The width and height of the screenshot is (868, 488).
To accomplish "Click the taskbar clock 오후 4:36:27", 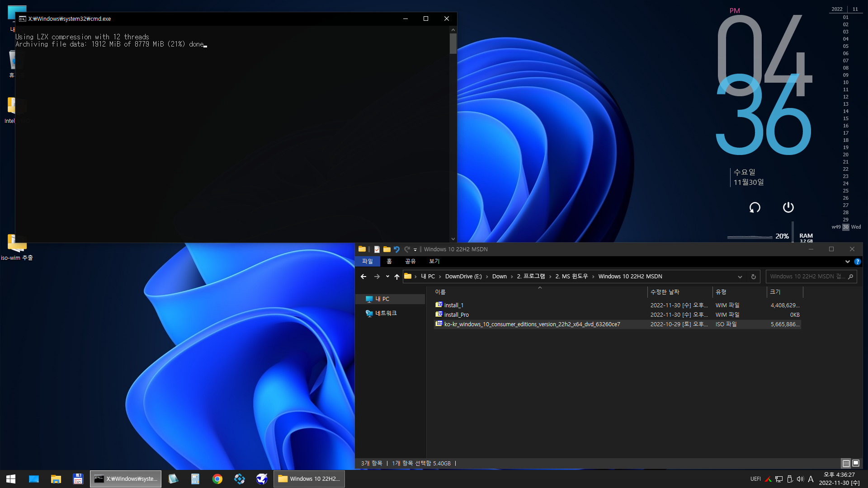I will click(x=839, y=475).
